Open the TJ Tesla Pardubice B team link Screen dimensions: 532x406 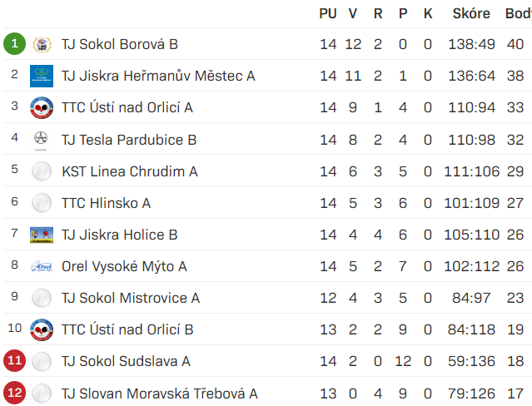point(129,140)
